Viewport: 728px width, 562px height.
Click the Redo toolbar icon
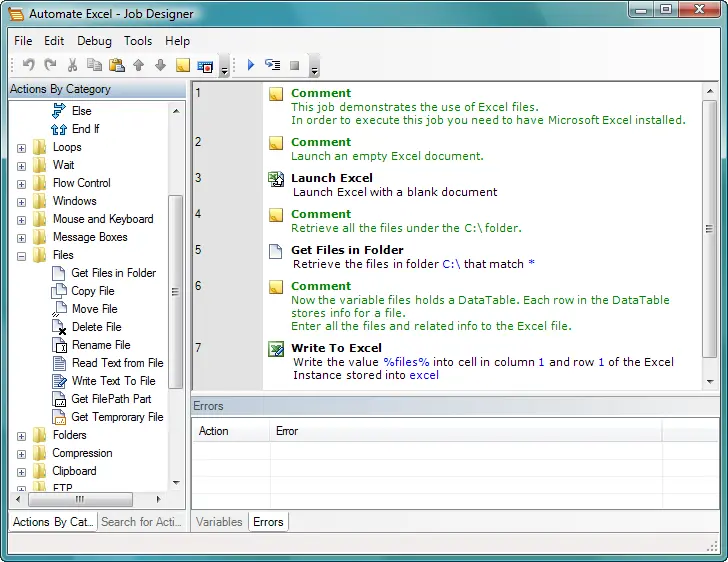[x=50, y=65]
